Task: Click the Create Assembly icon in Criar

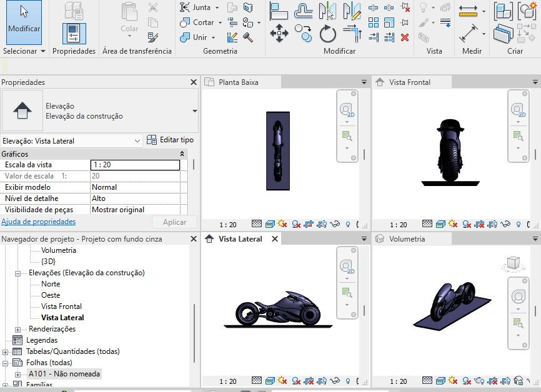Action: (504, 11)
